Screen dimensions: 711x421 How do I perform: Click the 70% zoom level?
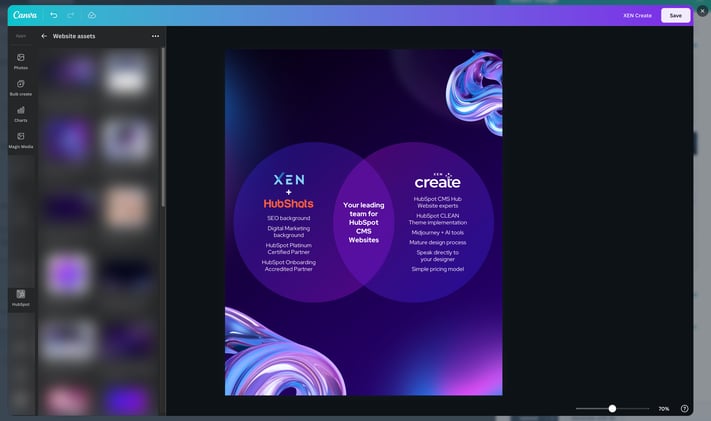(x=663, y=409)
